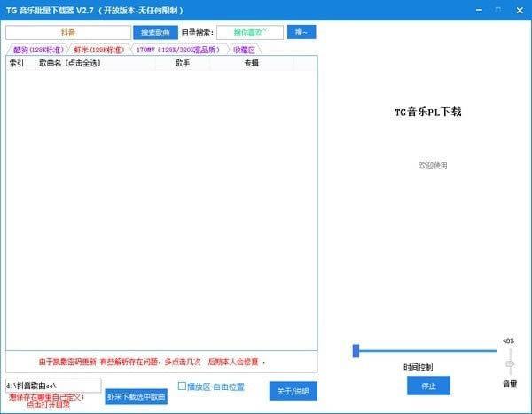Click the 目录搜索 input field
532x414 pixels.
pyautogui.click(x=250, y=33)
